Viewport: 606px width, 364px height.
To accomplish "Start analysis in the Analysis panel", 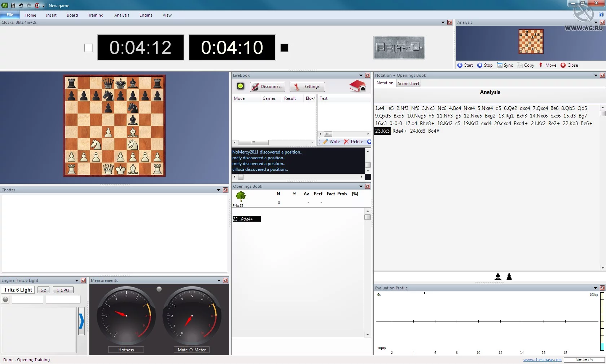I will (x=465, y=65).
